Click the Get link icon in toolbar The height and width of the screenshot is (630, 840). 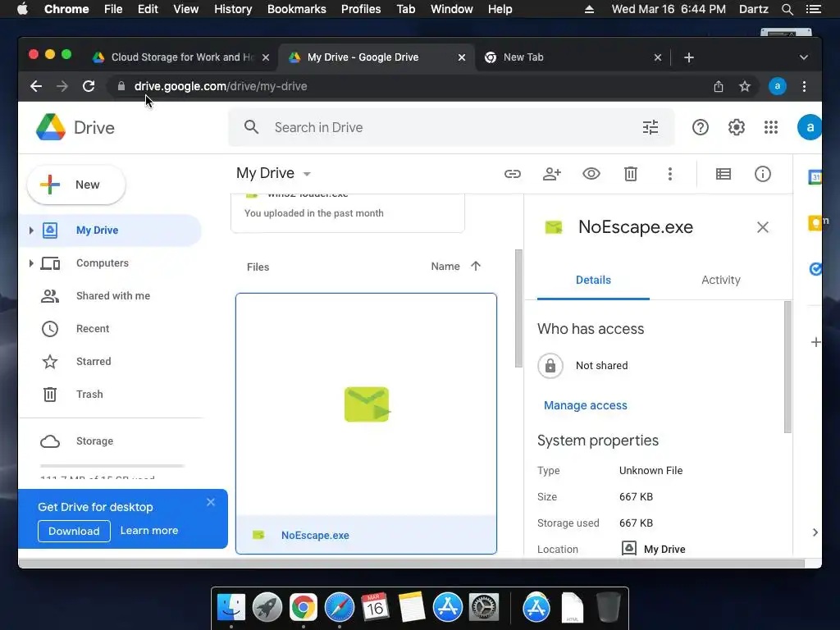[512, 174]
